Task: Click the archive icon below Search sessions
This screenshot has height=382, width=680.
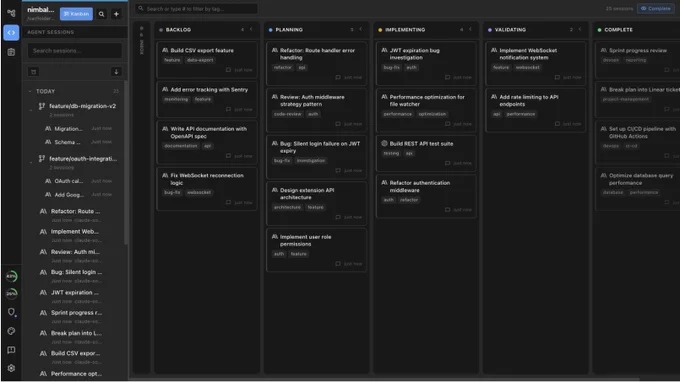Action: [x=33, y=72]
